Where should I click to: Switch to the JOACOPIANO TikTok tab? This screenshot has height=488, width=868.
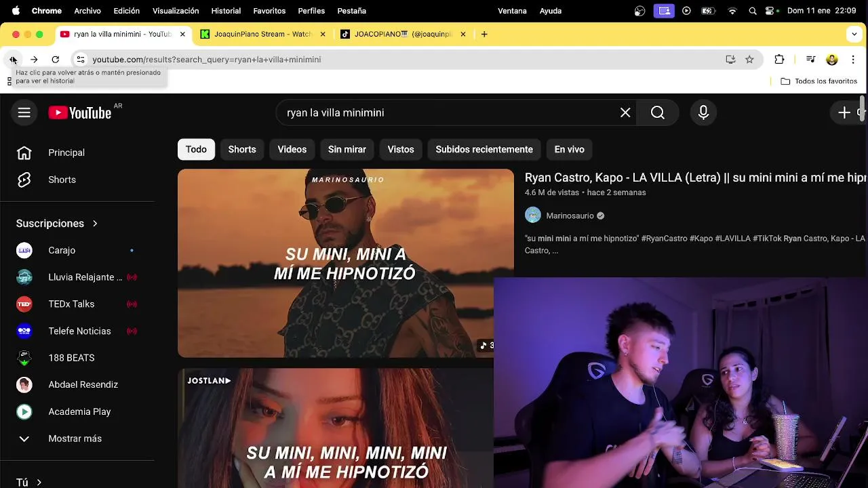pos(403,34)
